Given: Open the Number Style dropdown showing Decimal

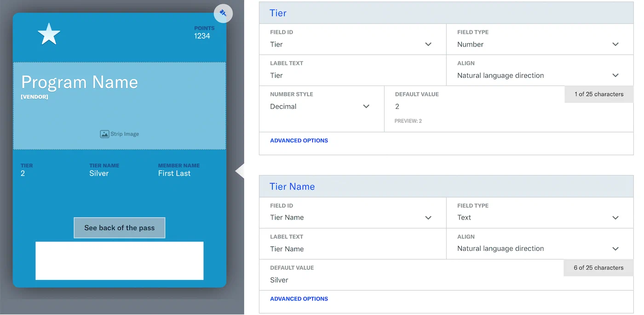Looking at the screenshot, I should pos(366,106).
